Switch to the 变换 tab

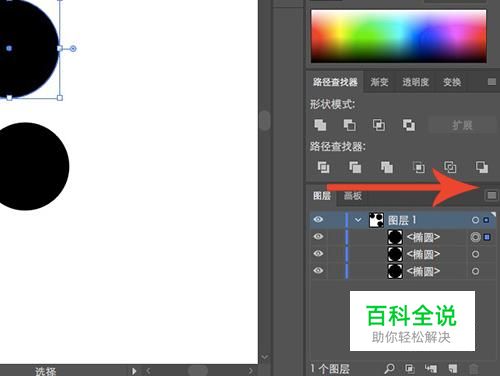coord(452,82)
